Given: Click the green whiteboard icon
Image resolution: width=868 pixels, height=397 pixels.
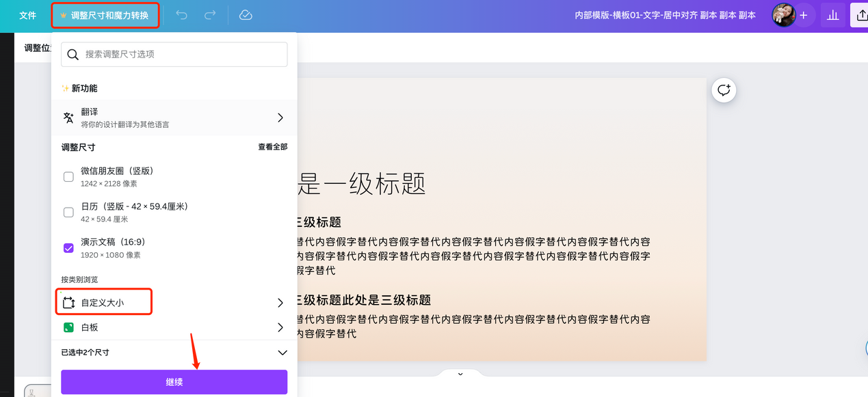Looking at the screenshot, I should tap(68, 327).
